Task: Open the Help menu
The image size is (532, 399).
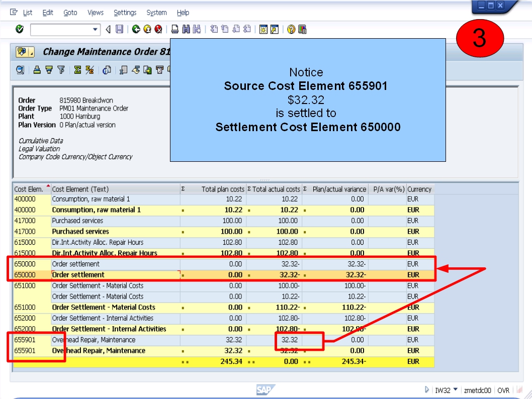Action: click(183, 13)
